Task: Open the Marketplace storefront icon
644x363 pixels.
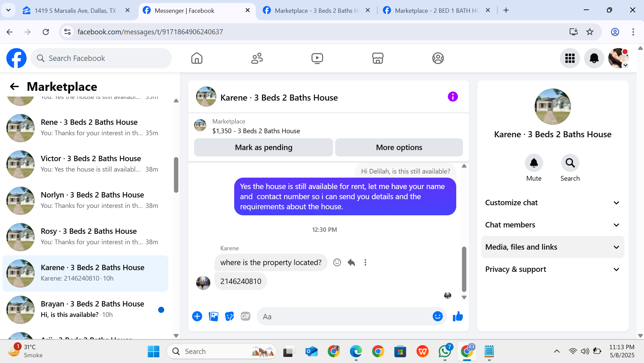Action: point(378,58)
